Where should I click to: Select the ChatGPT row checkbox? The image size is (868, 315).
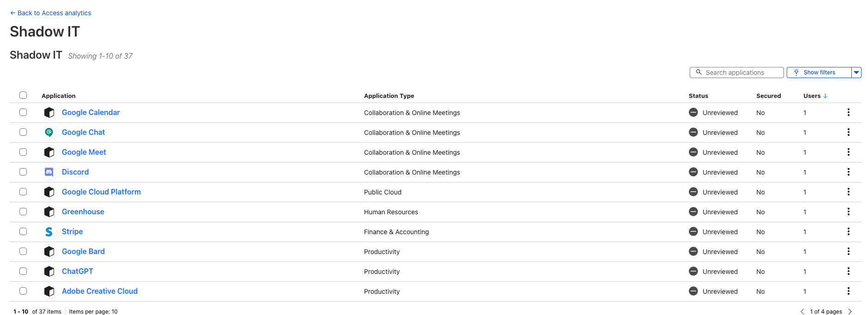coord(23,272)
